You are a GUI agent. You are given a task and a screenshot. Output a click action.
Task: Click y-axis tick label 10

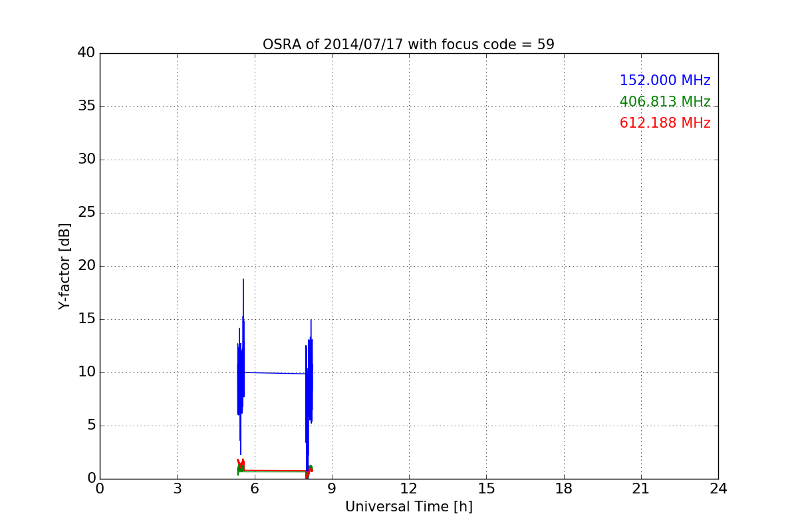[x=86, y=372]
